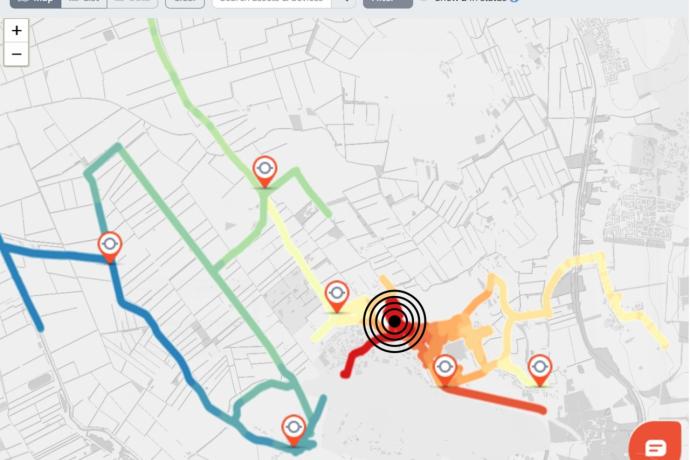This screenshot has height=460, width=690.
Task: Click the pin left of the bullseye marker
Action: click(x=337, y=297)
